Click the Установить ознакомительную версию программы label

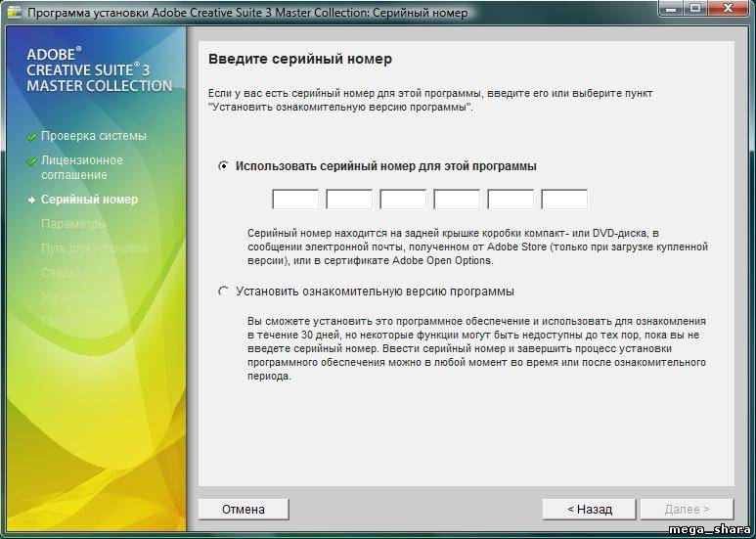tap(375, 292)
